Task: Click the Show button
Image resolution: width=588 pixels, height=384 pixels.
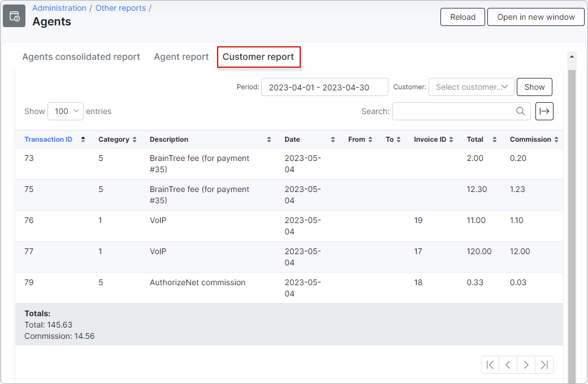Action: [534, 87]
